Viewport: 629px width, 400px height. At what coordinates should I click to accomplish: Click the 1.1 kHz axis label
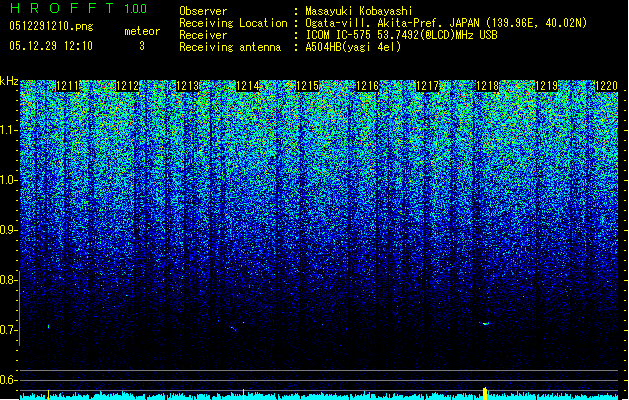(8, 130)
